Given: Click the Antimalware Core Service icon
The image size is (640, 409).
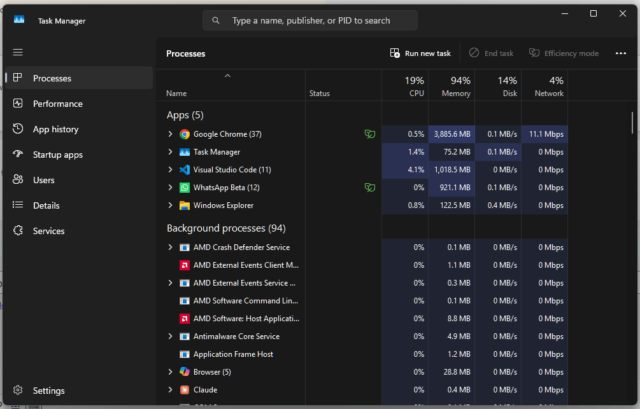Looking at the screenshot, I should tap(184, 336).
